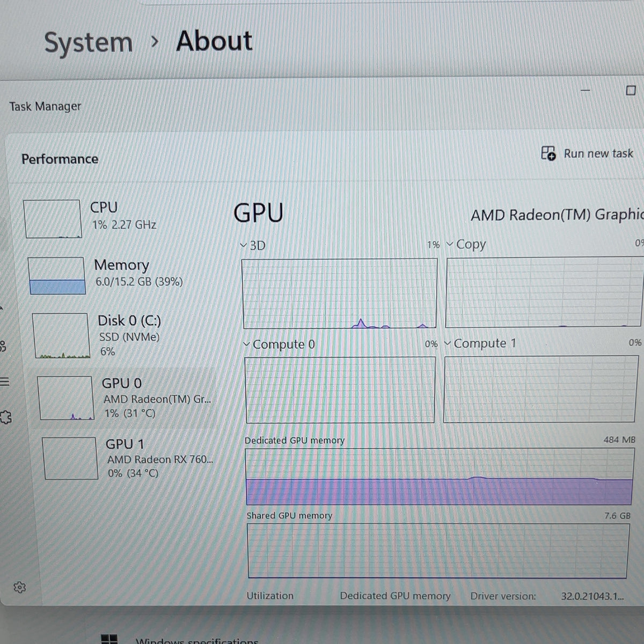Screen dimensions: 644x644
Task: Open the Users icon in the sidebar
Action: coord(3,346)
